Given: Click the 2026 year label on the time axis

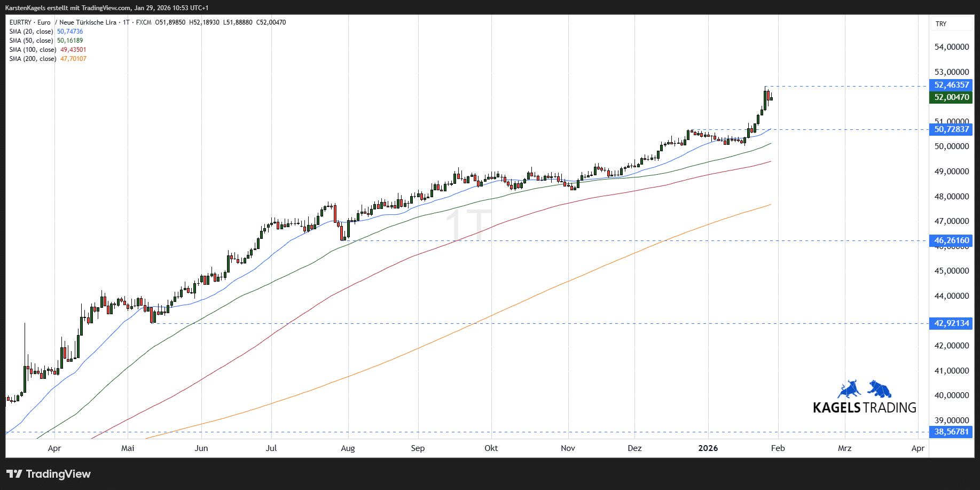Looking at the screenshot, I should [x=708, y=448].
